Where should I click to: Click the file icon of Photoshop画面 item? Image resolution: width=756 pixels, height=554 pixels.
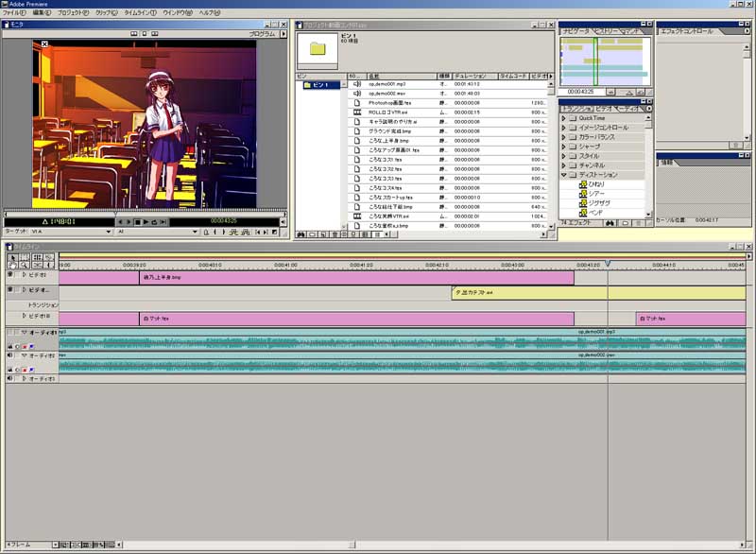click(x=357, y=103)
